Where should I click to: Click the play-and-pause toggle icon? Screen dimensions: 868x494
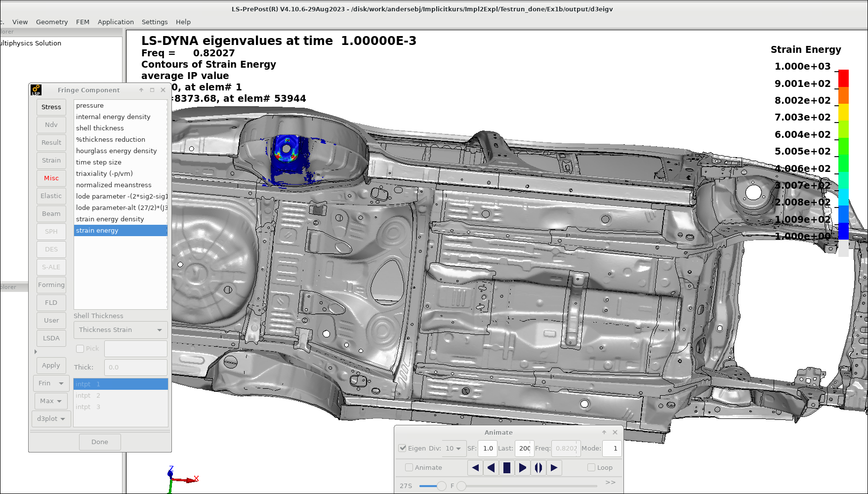pyautogui.click(x=538, y=468)
